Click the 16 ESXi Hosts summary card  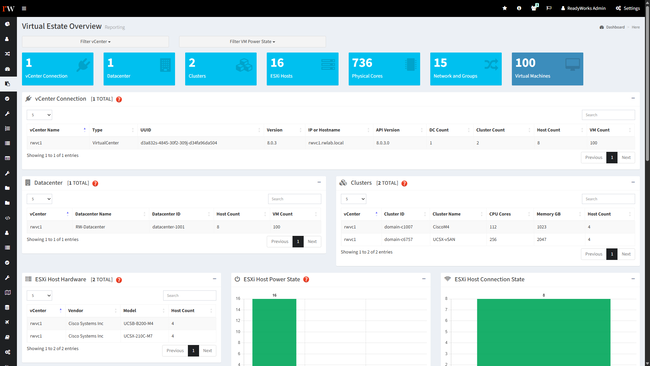coord(303,69)
